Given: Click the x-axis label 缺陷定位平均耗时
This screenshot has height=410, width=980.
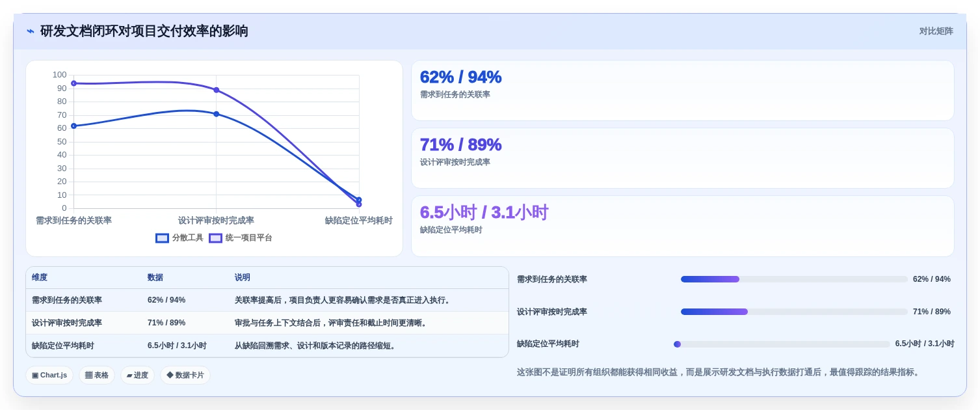Looking at the screenshot, I should point(359,221).
